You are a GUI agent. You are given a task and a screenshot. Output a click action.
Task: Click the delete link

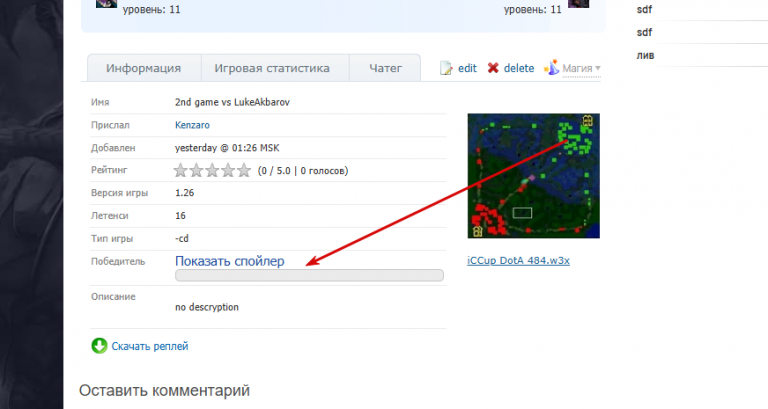tap(519, 68)
